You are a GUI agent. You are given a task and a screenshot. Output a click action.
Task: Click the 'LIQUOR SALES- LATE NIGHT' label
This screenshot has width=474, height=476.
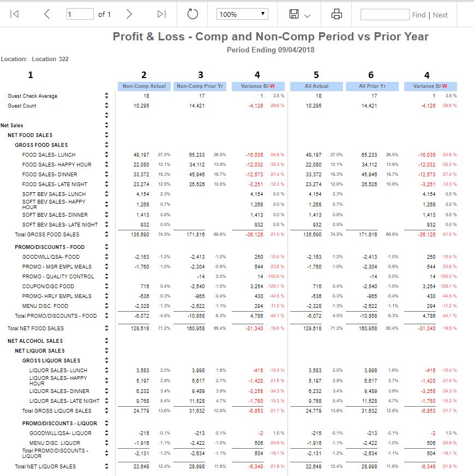[x=64, y=401]
